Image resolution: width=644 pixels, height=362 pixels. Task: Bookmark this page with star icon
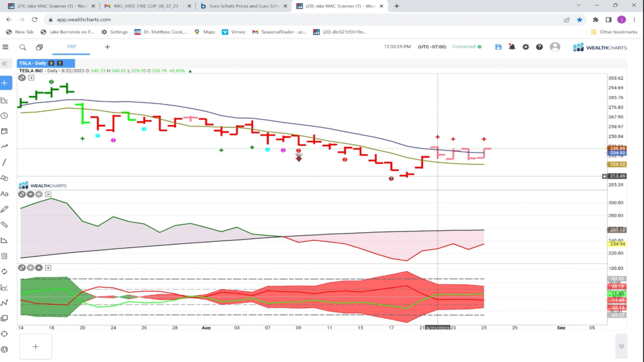click(x=579, y=19)
